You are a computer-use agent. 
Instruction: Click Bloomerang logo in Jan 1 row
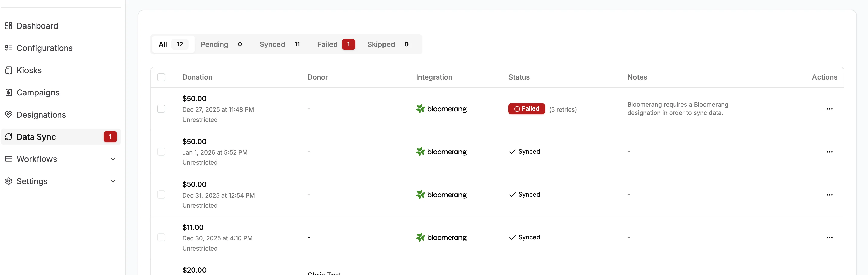(x=441, y=152)
